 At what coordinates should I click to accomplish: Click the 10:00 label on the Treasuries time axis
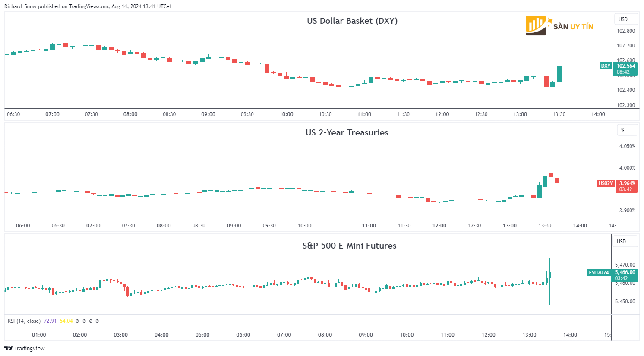tap(304, 226)
